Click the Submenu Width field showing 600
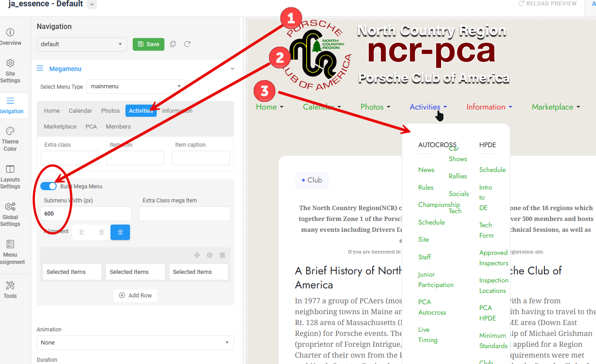596x364 pixels. (86, 214)
